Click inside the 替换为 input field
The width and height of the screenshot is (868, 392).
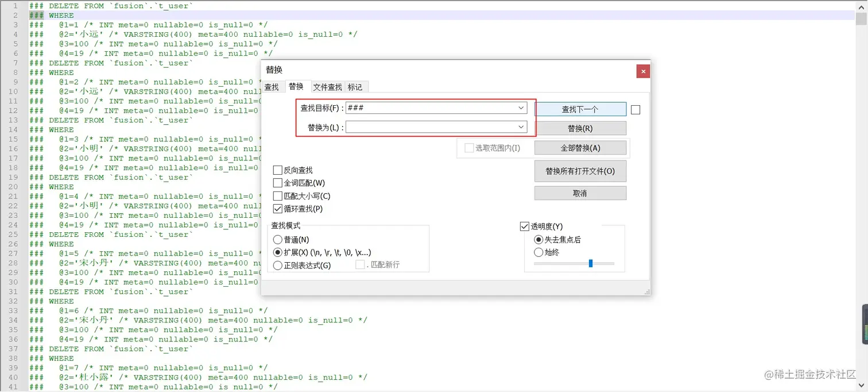431,127
